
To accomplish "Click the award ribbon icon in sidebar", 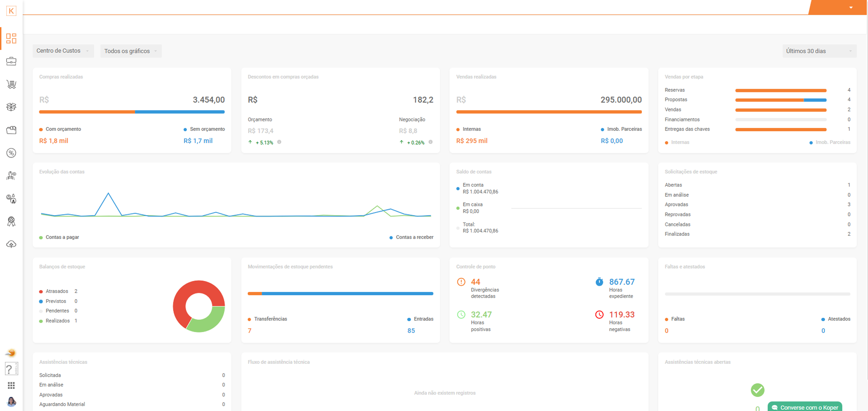I will tap(11, 221).
